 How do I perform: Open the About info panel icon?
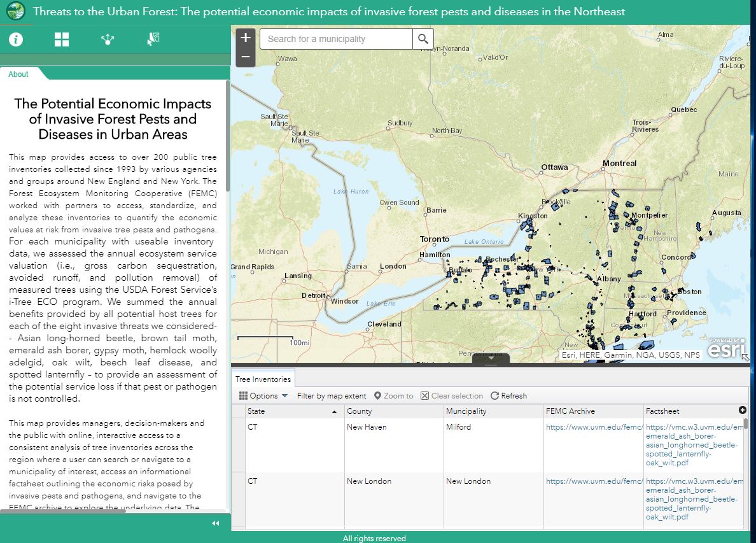click(15, 39)
